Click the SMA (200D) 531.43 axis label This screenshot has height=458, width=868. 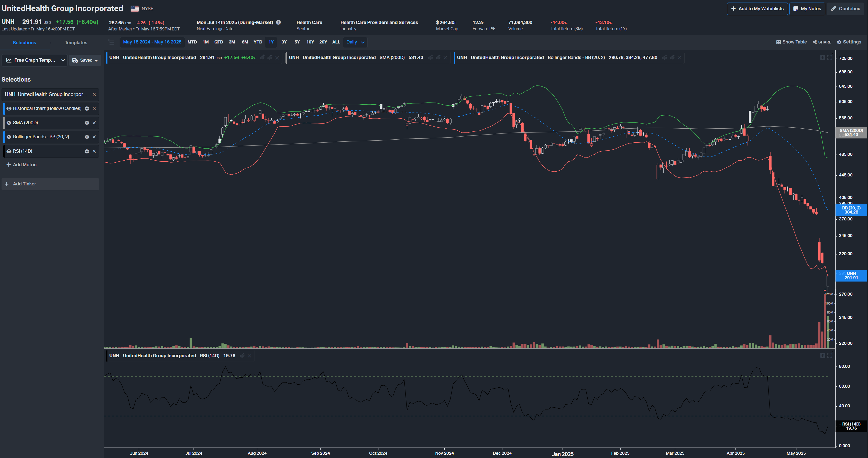851,133
